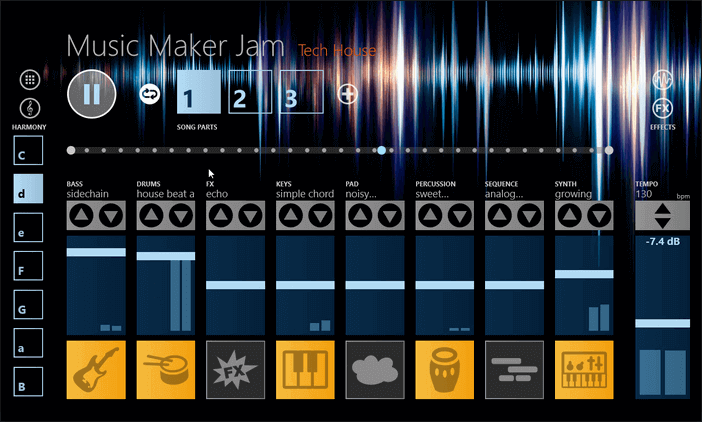The height and width of the screenshot is (422, 702).
Task: Click the Drums volume fader handle
Action: (x=166, y=256)
